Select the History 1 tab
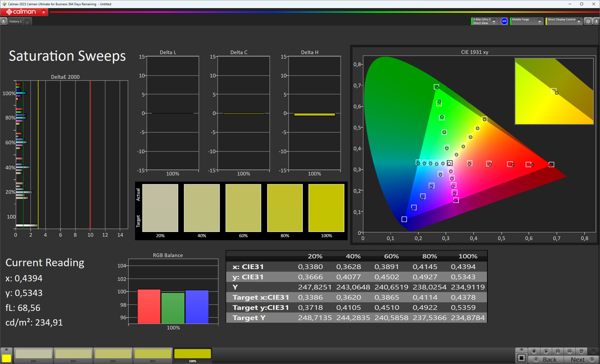Image resolution: width=600 pixels, height=364 pixels. (x=15, y=21)
